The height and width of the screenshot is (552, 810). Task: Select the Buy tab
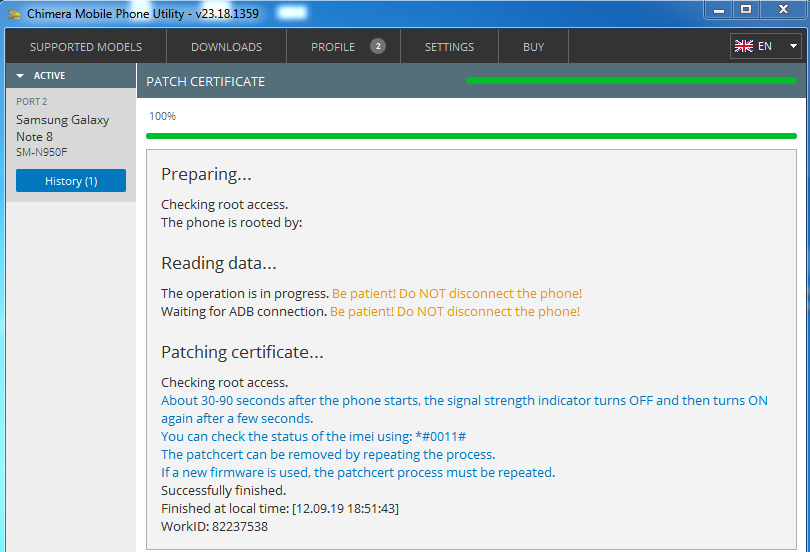click(533, 47)
